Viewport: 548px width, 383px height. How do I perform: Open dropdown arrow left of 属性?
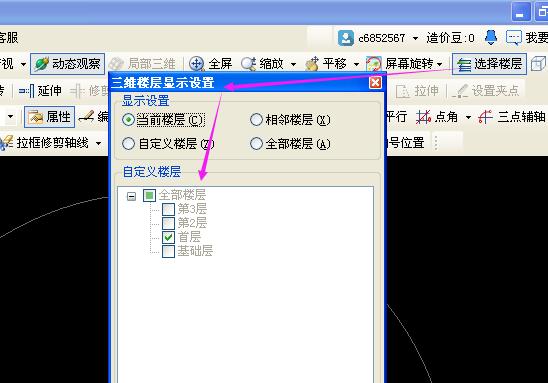10,116
